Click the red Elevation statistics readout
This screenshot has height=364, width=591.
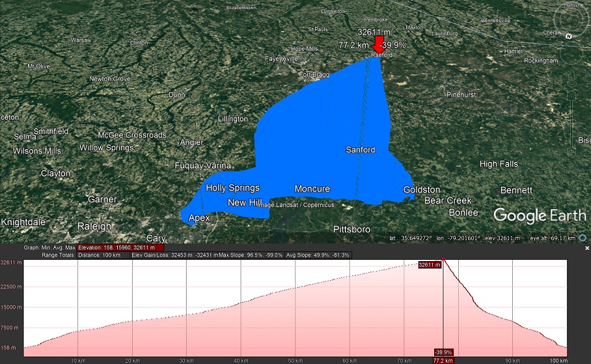(x=117, y=248)
